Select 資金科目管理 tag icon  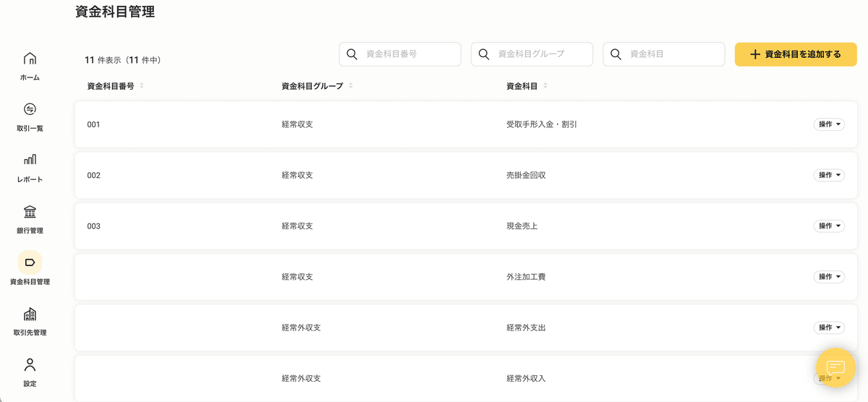click(x=30, y=262)
